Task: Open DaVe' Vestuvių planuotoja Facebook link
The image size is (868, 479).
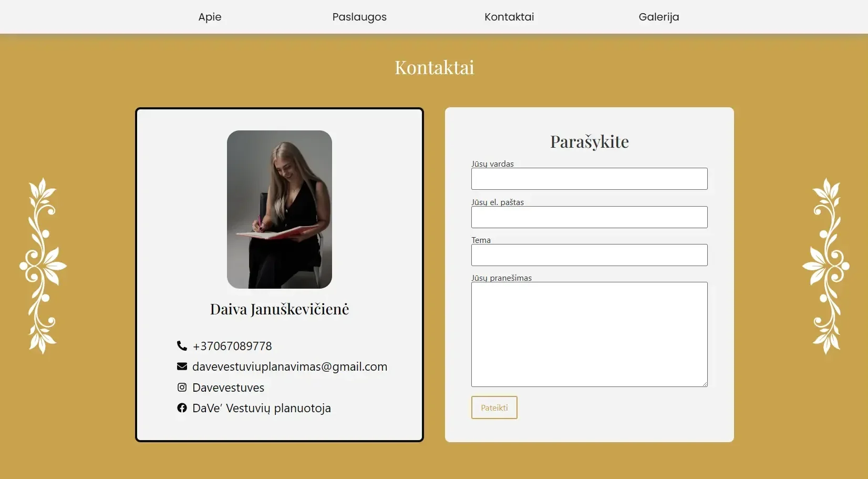Action: point(262,408)
